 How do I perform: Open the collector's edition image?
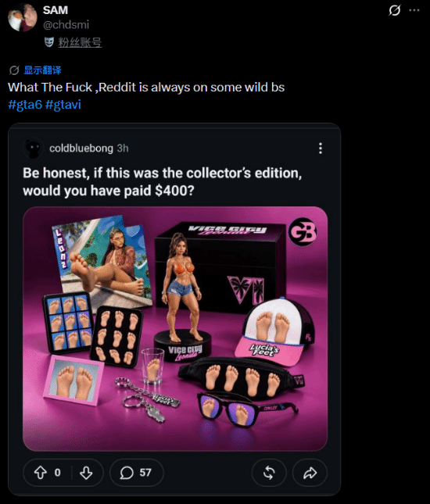click(x=175, y=328)
